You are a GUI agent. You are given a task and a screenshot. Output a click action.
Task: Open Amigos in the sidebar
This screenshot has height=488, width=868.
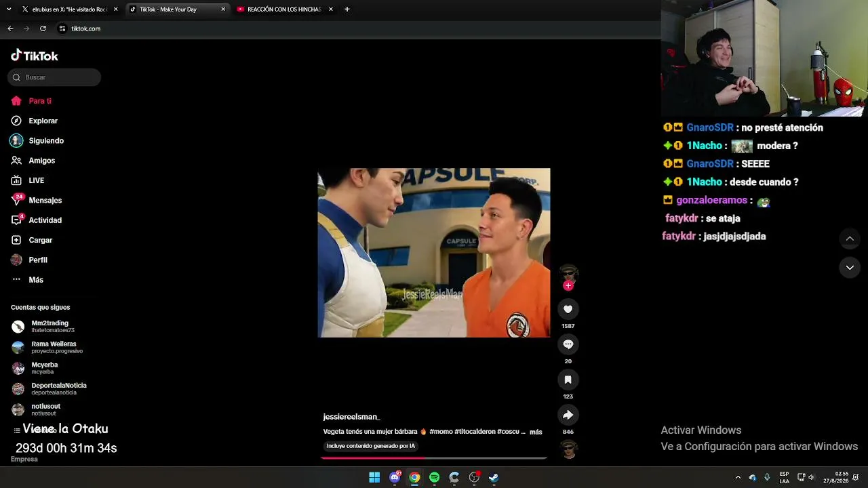(33, 161)
